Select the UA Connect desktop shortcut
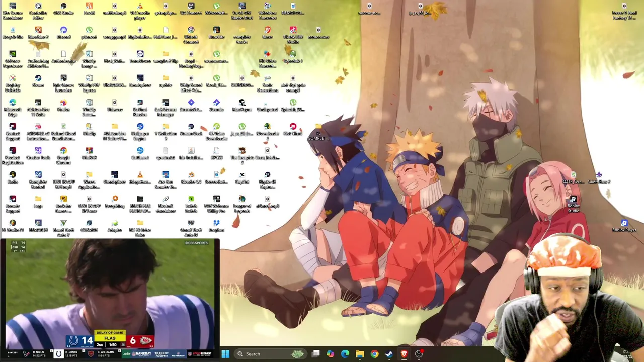 191,9
